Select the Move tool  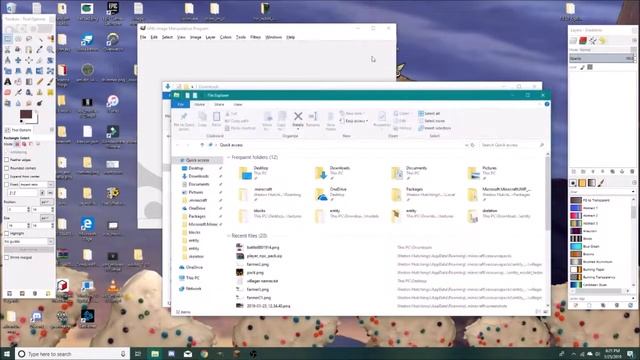[18, 60]
